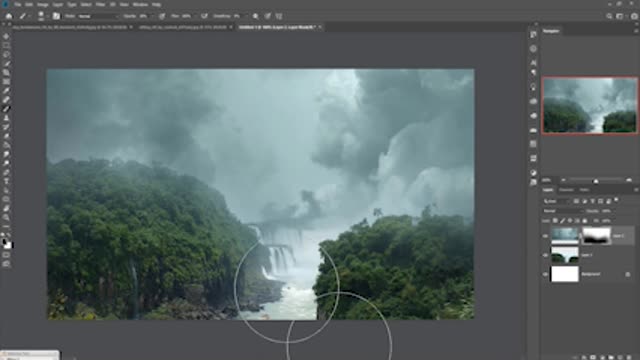The height and width of the screenshot is (360, 640).
Task: Open the Window menu
Action: pos(140,4)
